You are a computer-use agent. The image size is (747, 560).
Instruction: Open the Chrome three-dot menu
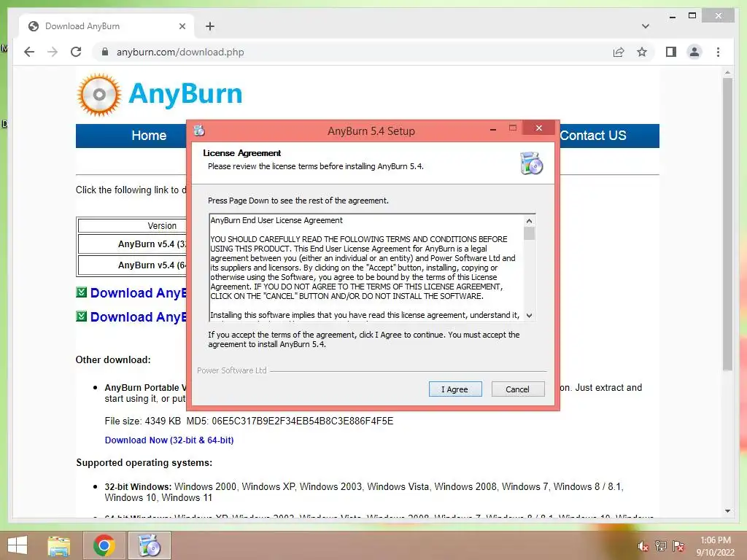click(718, 52)
